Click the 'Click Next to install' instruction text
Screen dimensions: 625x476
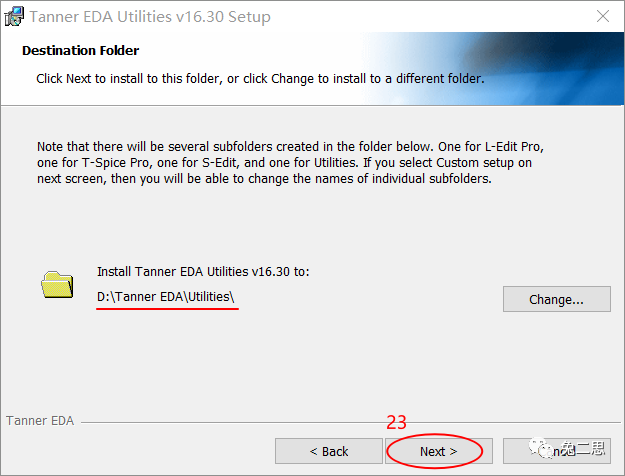[260, 77]
